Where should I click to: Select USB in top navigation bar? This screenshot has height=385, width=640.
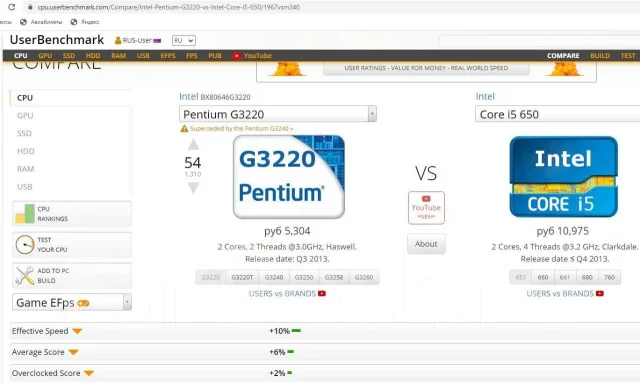[143, 56]
